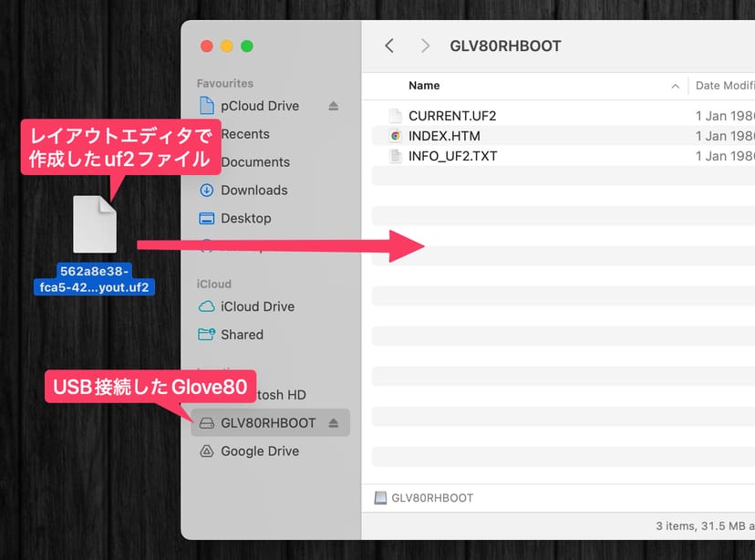Toggle sort order arrow in Name column
The width and height of the screenshot is (755, 560).
(x=675, y=87)
